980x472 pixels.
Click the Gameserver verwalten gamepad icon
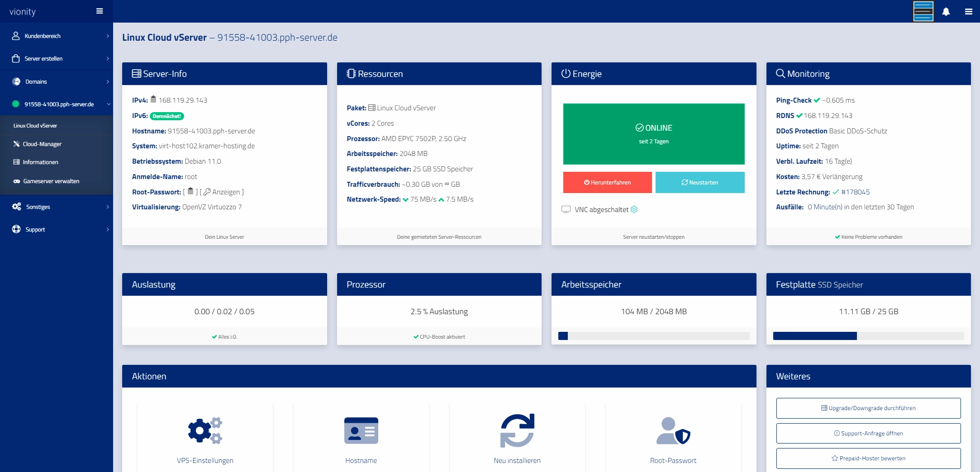[x=17, y=181]
